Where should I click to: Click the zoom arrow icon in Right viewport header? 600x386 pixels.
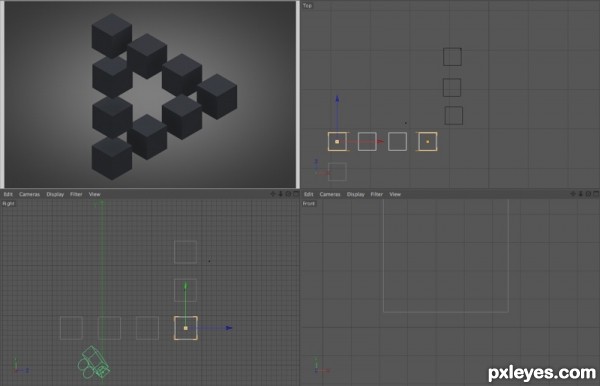[x=280, y=194]
